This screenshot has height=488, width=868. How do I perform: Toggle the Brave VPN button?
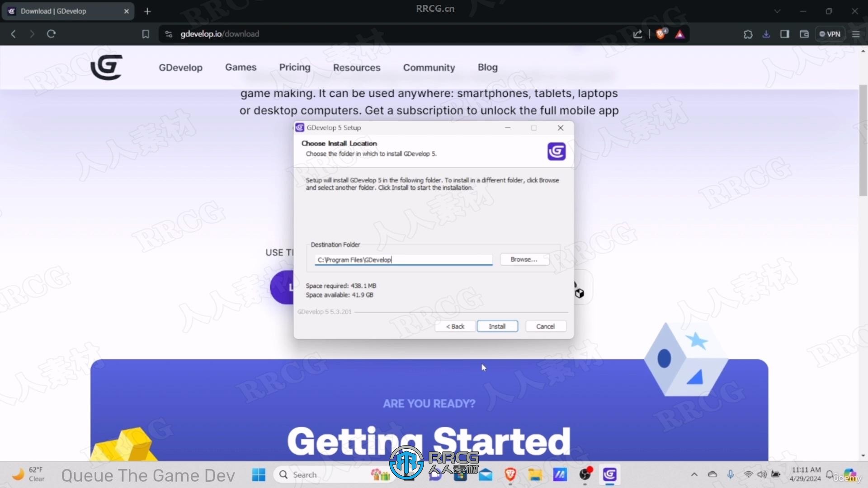point(830,34)
